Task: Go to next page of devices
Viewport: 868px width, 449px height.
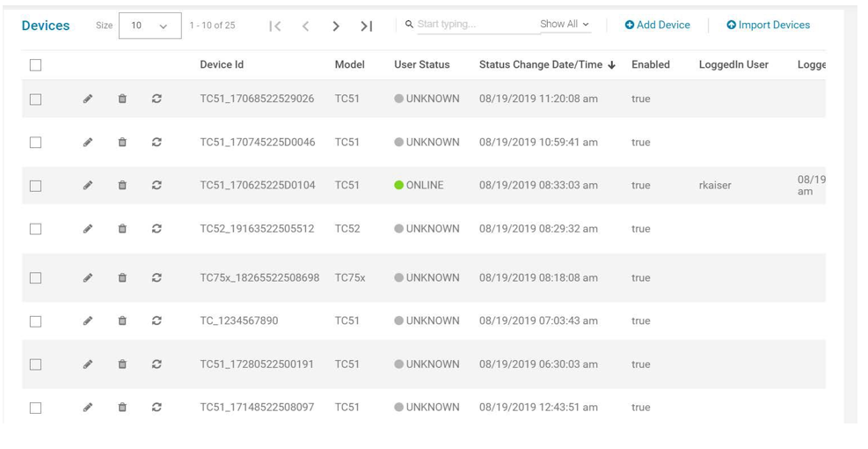Action: [x=336, y=26]
